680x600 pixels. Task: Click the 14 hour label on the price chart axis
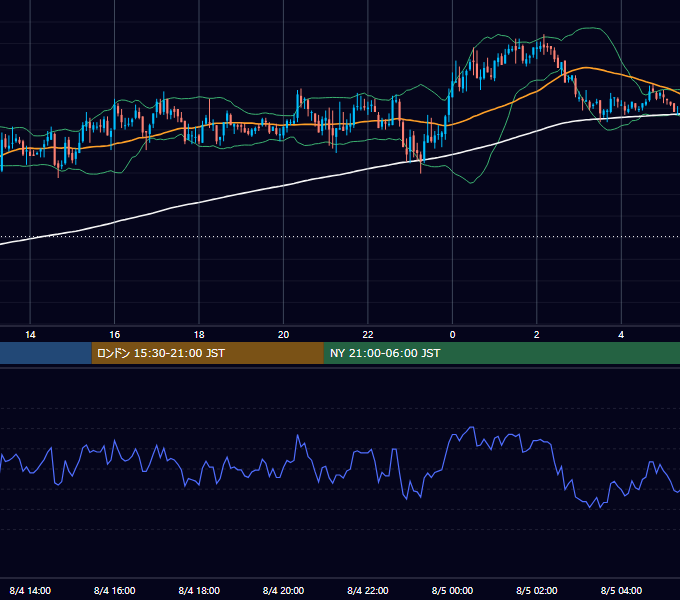point(30,335)
